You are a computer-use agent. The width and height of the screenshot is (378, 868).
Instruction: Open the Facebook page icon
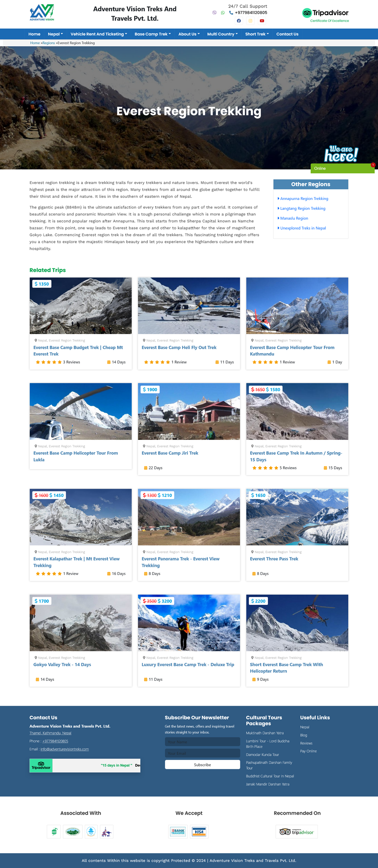pyautogui.click(x=239, y=21)
